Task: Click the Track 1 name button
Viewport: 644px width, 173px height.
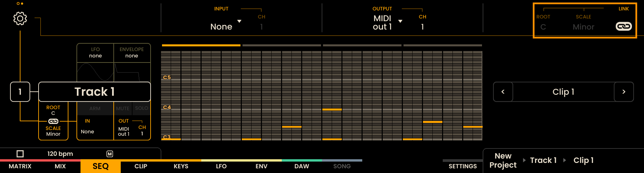Action: tap(95, 92)
